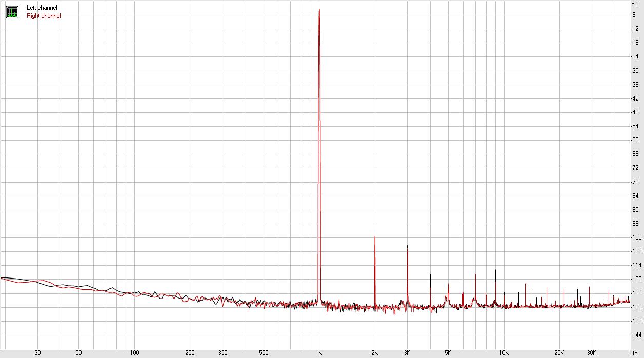Click the -138 value on dB axis
The height and width of the screenshot is (358, 644).
(x=636, y=321)
